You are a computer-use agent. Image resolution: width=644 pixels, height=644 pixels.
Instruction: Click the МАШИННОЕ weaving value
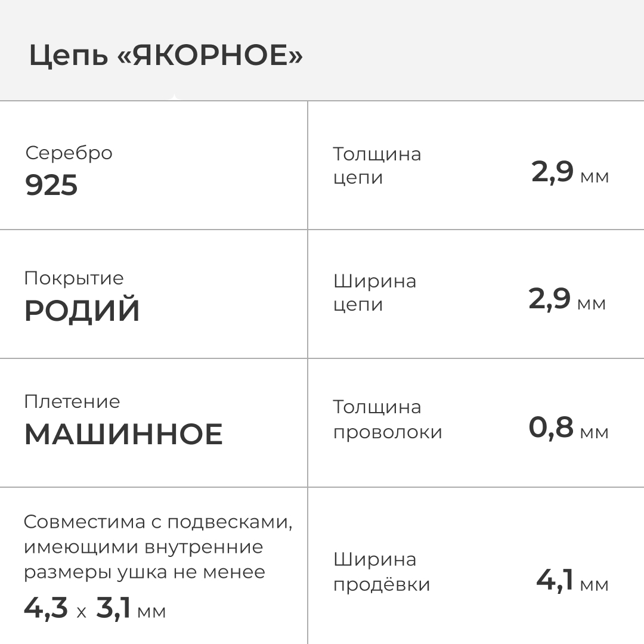click(123, 435)
